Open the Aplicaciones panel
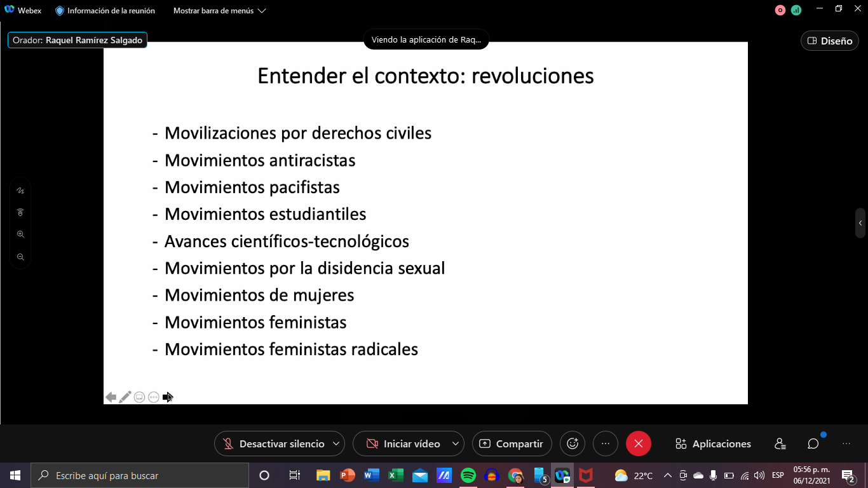The width and height of the screenshot is (868, 488). [713, 444]
